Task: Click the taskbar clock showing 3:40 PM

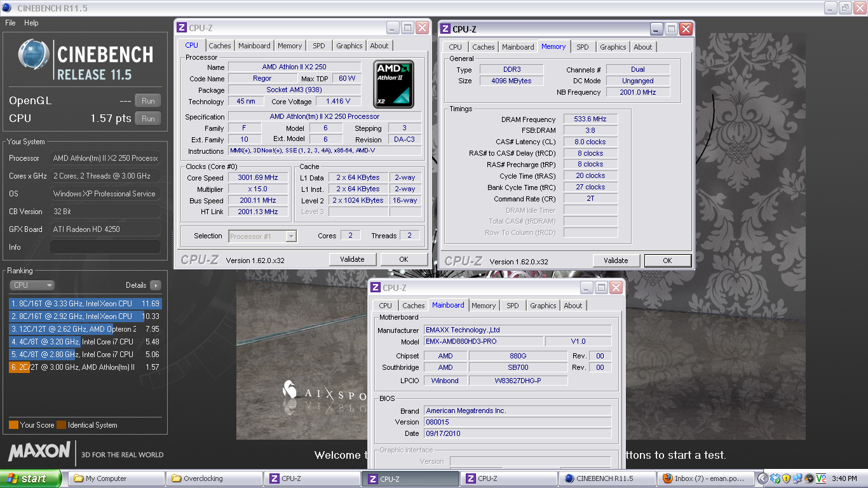Action: pos(844,478)
